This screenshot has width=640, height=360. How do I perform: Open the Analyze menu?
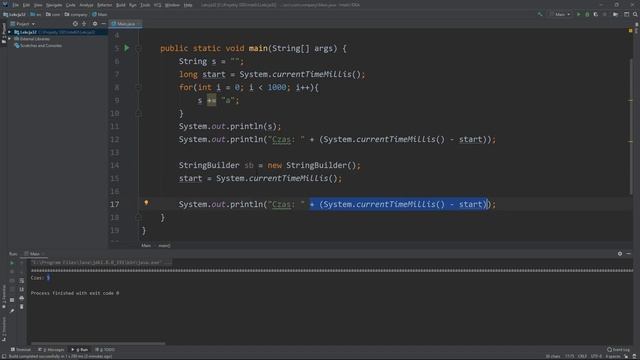click(86, 5)
